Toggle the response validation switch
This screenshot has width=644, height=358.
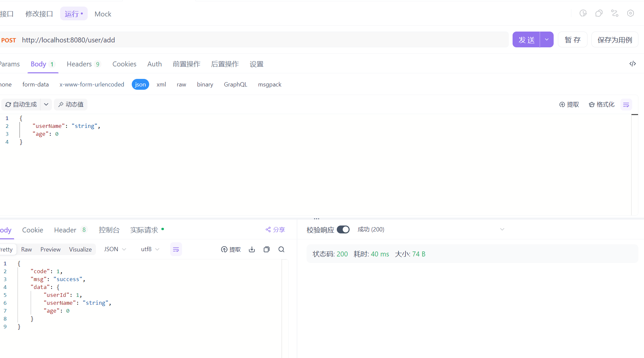pyautogui.click(x=343, y=229)
